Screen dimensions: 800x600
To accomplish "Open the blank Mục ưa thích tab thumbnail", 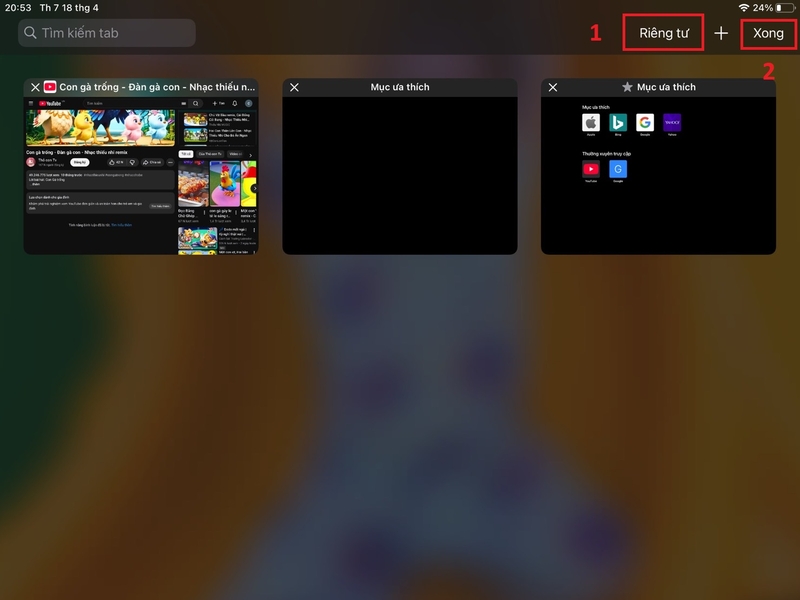I will [400, 176].
